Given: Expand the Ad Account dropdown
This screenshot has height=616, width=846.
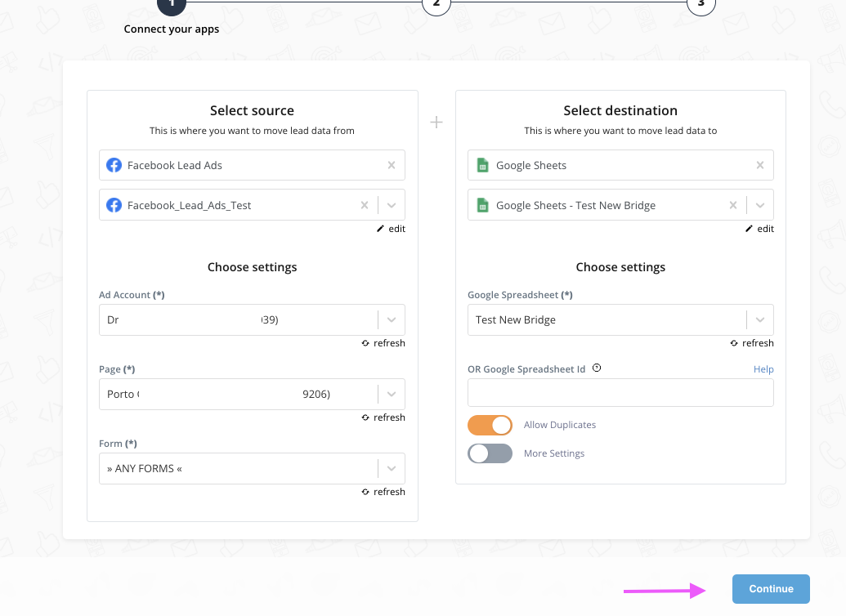Looking at the screenshot, I should pyautogui.click(x=392, y=320).
